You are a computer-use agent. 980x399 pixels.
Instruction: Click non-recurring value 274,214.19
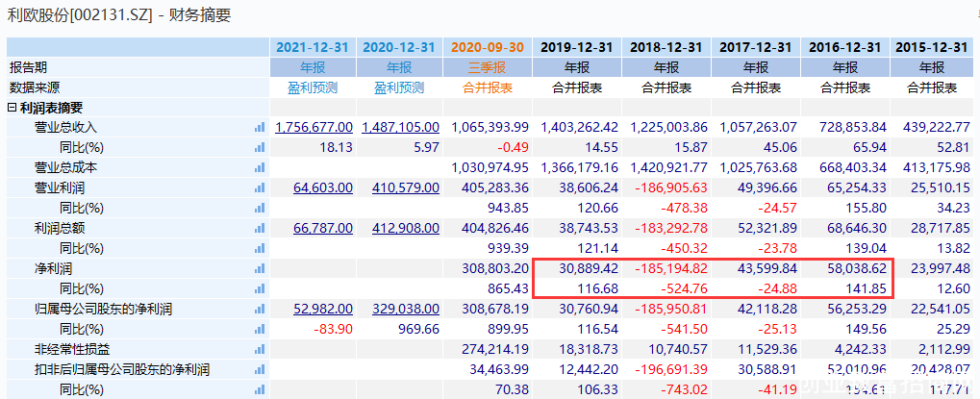coord(493,350)
